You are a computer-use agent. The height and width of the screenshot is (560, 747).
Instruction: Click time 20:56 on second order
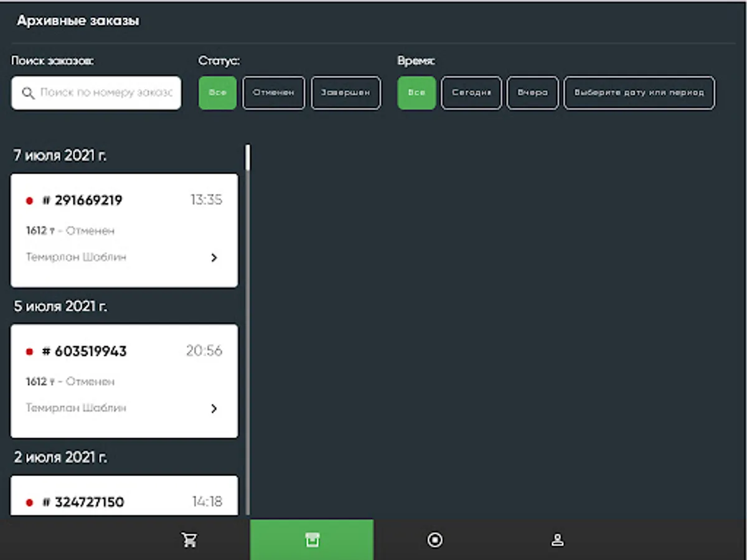(204, 351)
